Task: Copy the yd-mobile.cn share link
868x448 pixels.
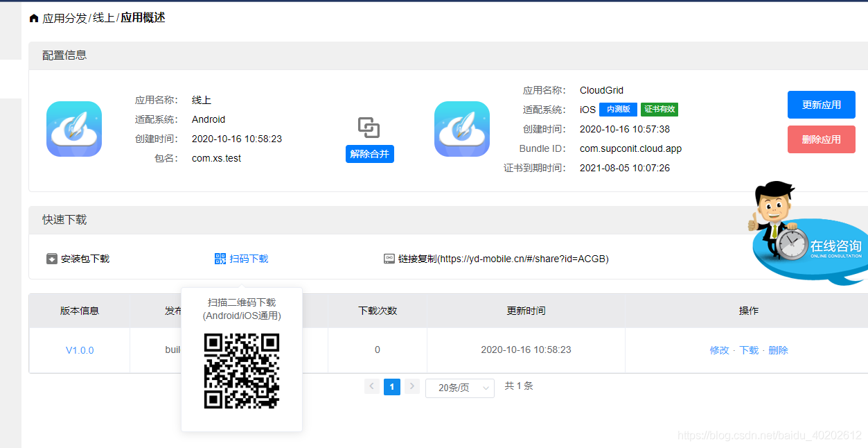Action: [x=504, y=259]
